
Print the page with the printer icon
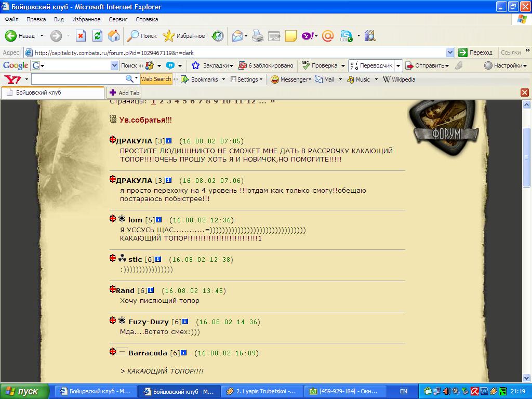pos(258,36)
